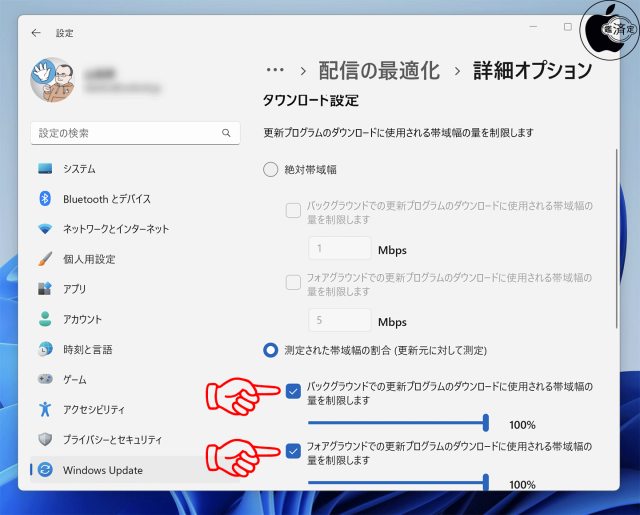
Task: Go back with the arrow icon
Action: pos(36,33)
